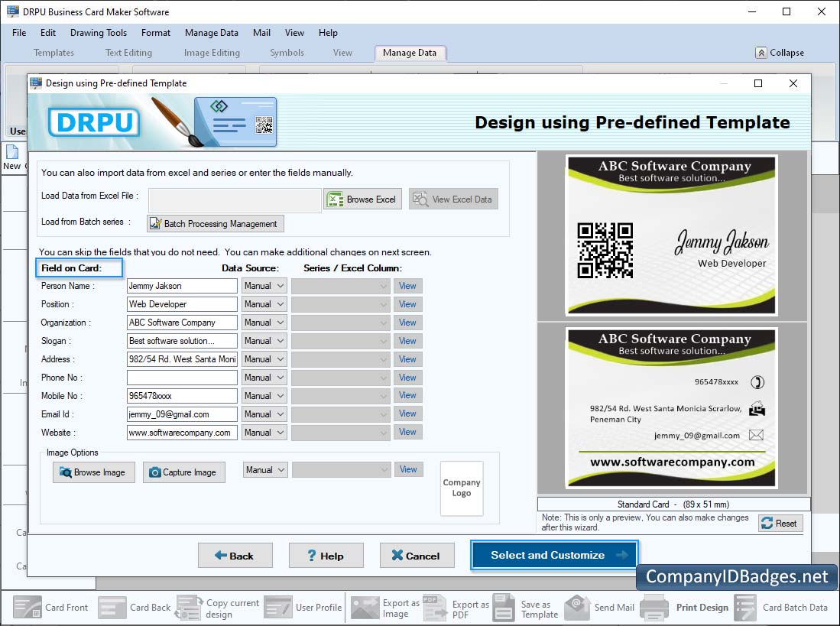Click the Back button
The width and height of the screenshot is (840, 626).
pyautogui.click(x=235, y=556)
